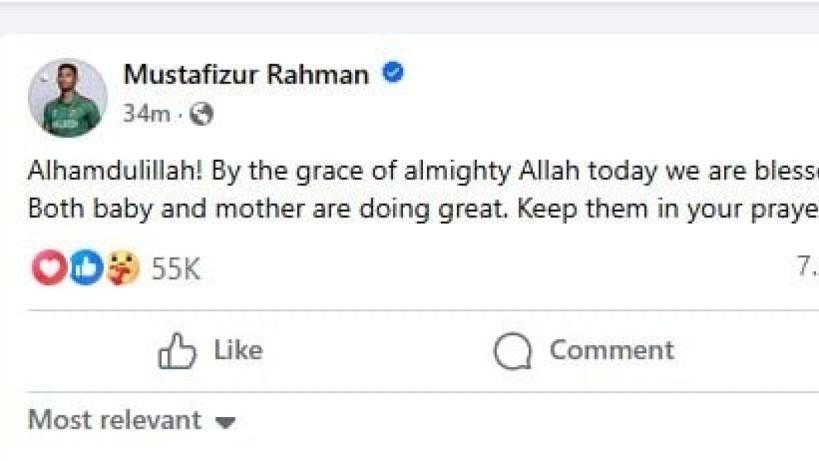
Task: Click the 34m post timestamp
Action: [146, 114]
